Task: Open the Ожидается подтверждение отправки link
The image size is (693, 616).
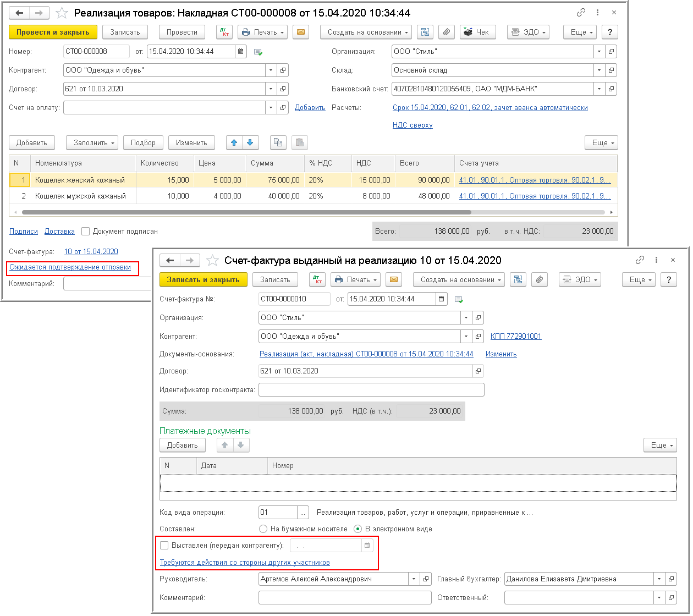Action: click(70, 267)
